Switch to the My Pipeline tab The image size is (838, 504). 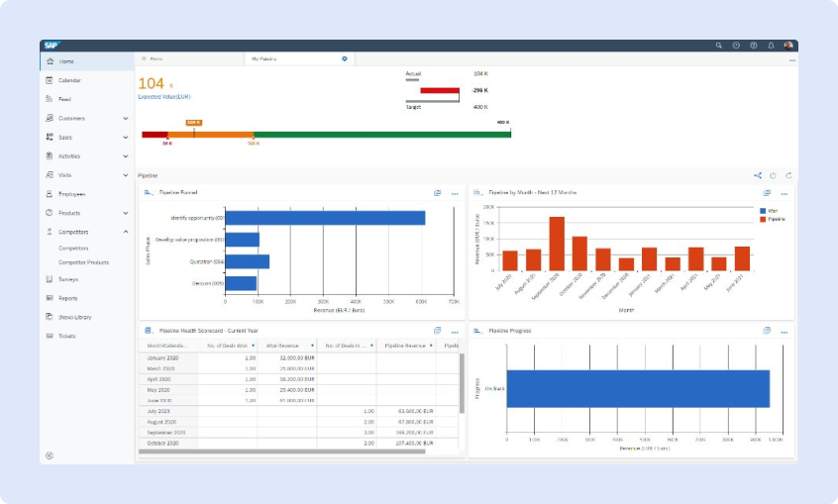tap(299, 58)
